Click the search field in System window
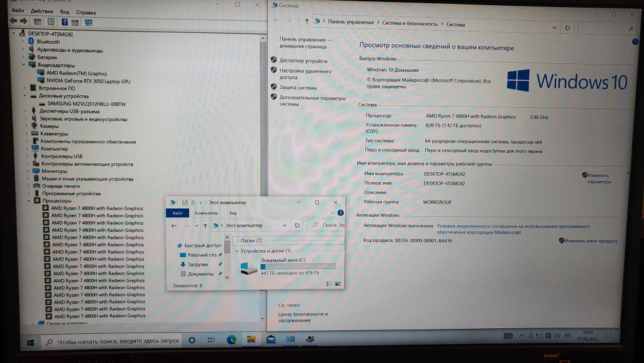Viewport: 644px width, 363px height. point(606,28)
